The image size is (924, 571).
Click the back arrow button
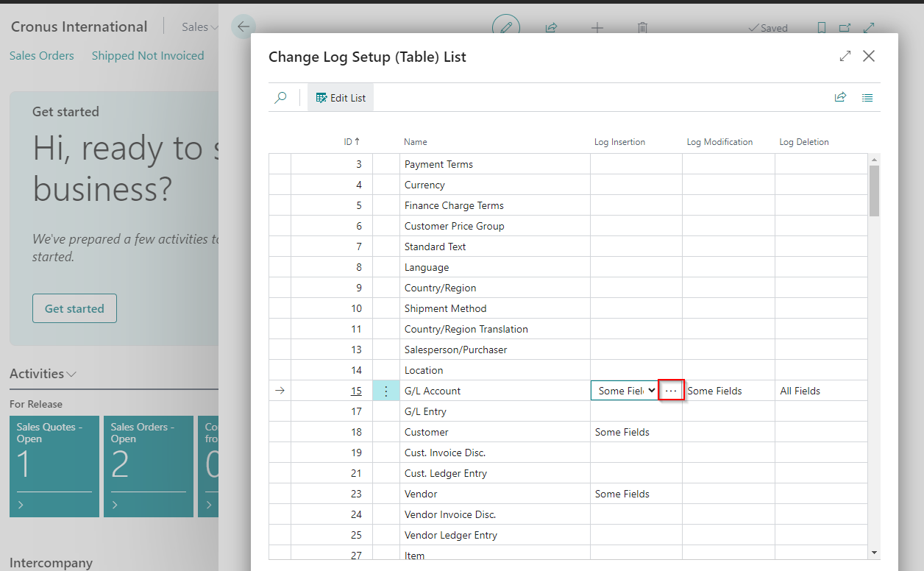(x=244, y=26)
